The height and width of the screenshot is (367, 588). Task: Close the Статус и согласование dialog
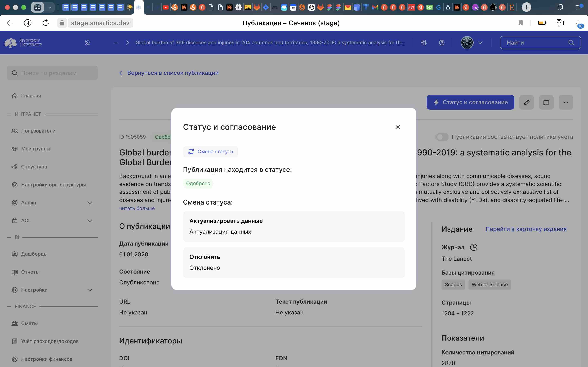(398, 127)
